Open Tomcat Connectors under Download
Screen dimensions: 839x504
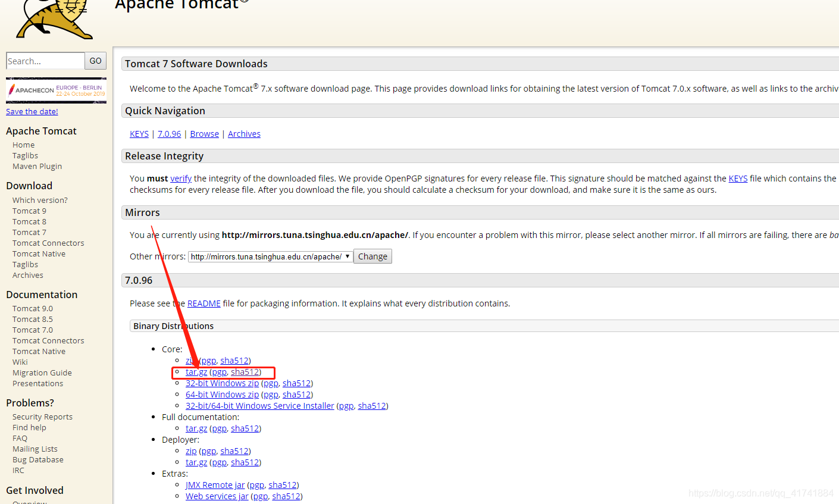[48, 243]
